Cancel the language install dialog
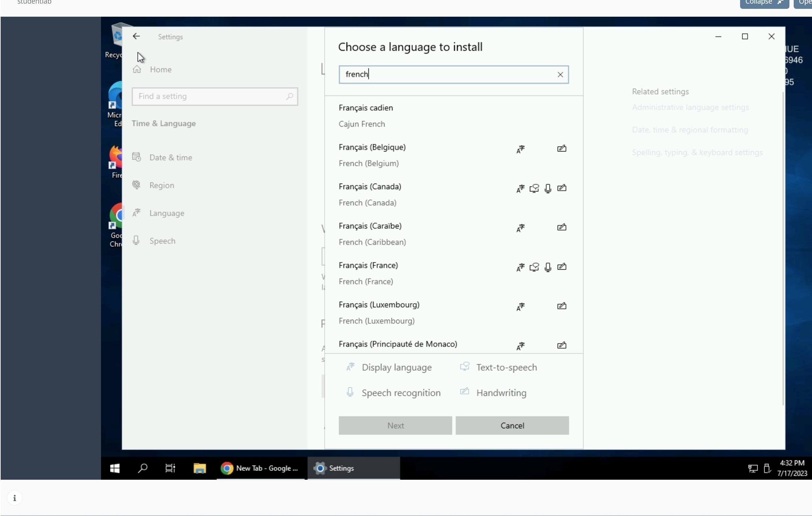 [512, 426]
